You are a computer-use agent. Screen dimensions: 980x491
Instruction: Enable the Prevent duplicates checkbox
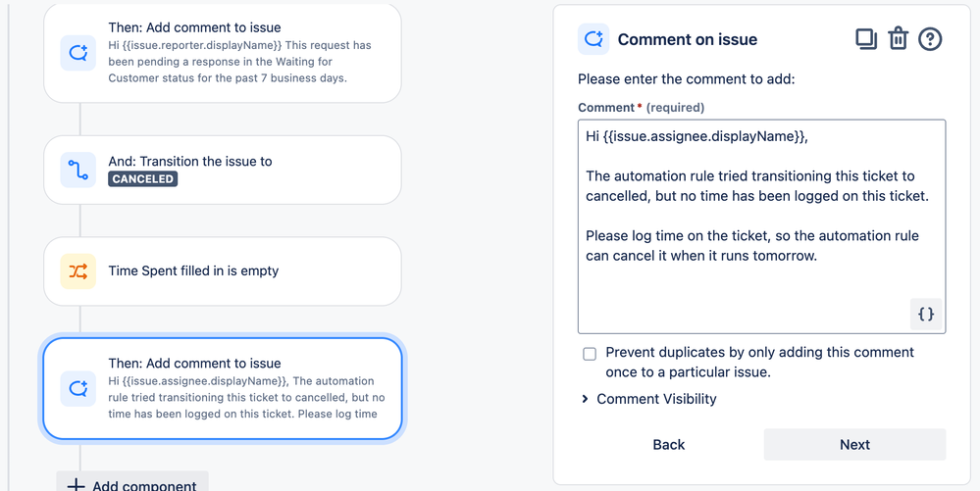[x=590, y=354]
